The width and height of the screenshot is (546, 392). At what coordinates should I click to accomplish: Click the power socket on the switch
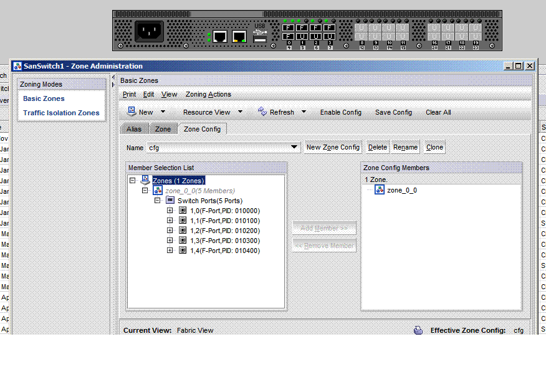click(x=149, y=31)
